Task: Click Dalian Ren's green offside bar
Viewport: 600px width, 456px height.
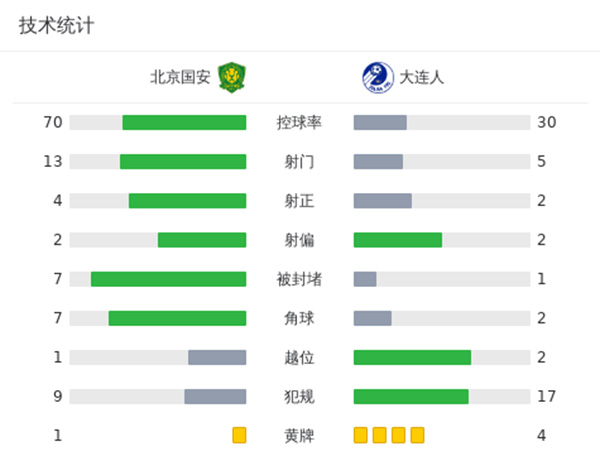Action: (412, 357)
